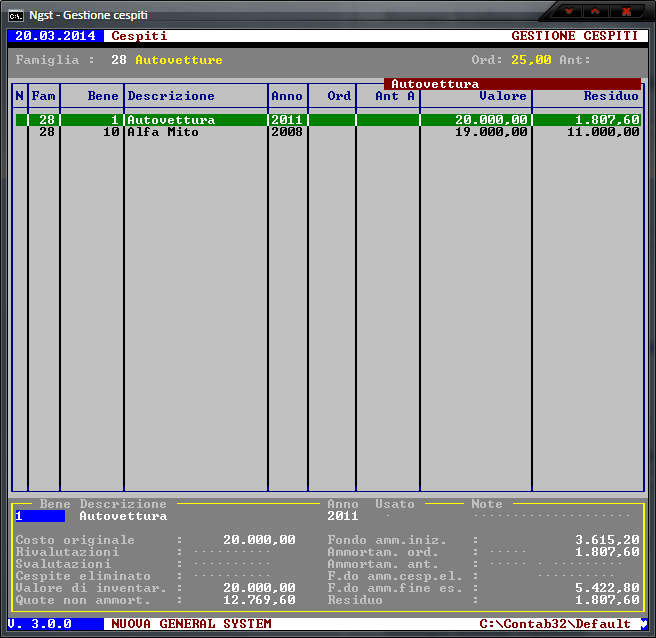Click the Valore column header

point(502,96)
